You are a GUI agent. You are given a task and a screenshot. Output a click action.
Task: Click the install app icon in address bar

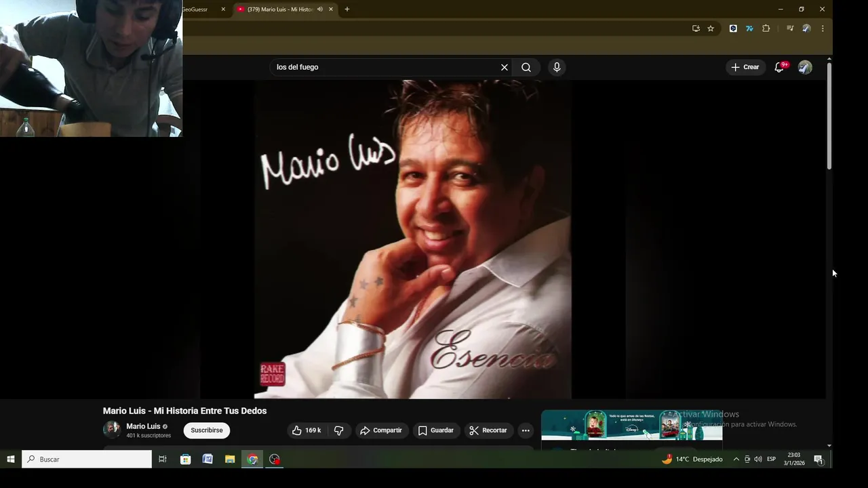pyautogui.click(x=696, y=28)
